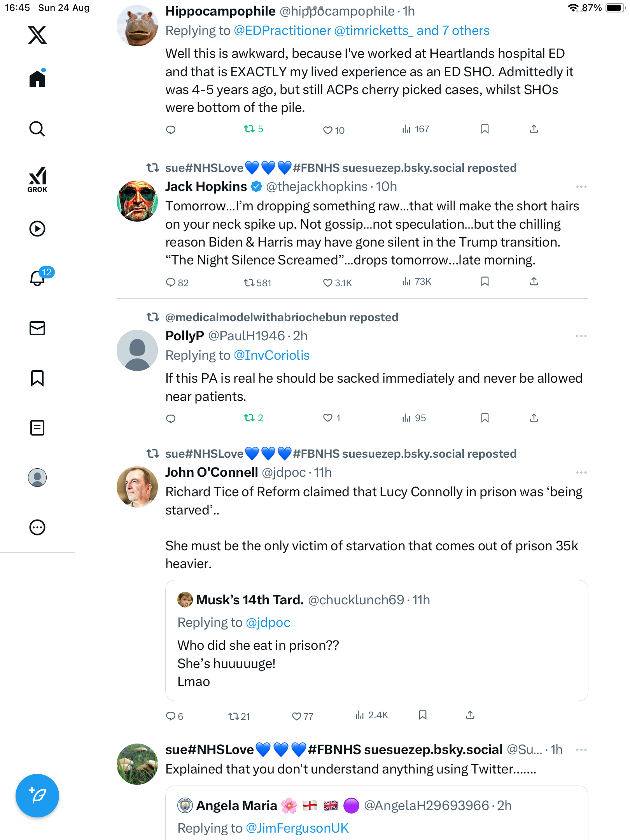Open the @InvCoriolis mention link
This screenshot has width=630, height=840.
coord(271,355)
